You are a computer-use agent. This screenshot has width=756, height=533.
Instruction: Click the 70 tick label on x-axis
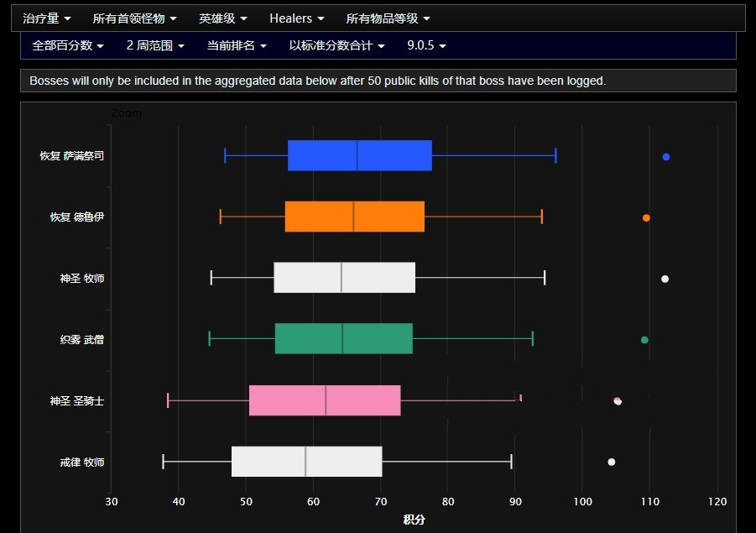[381, 502]
